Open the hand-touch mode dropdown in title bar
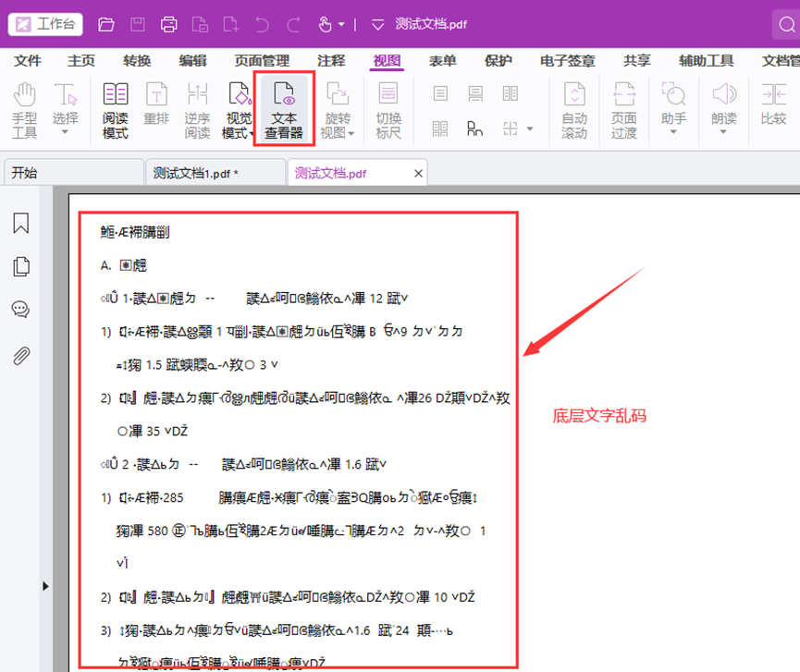 click(341, 24)
